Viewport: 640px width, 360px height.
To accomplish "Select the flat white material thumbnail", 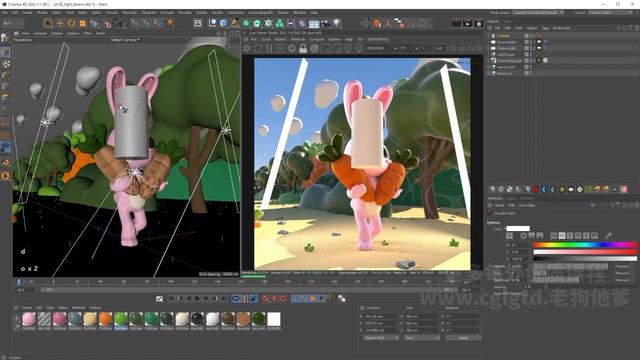I will pos(274,319).
